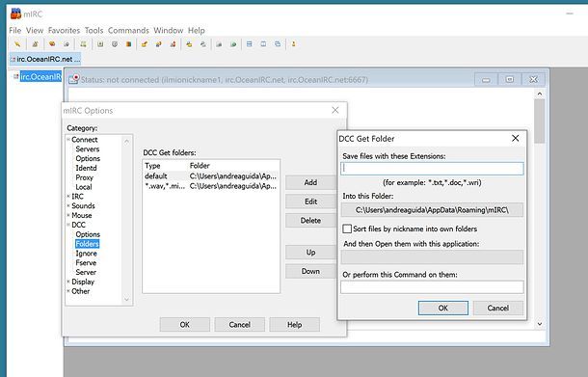Collapse the DCC category in the options tree
588x377 pixels.
pos(68,225)
